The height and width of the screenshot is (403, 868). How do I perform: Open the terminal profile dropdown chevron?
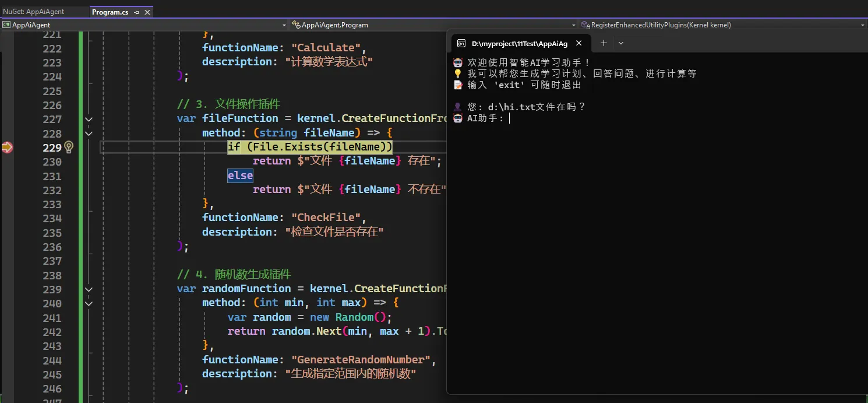click(x=621, y=43)
